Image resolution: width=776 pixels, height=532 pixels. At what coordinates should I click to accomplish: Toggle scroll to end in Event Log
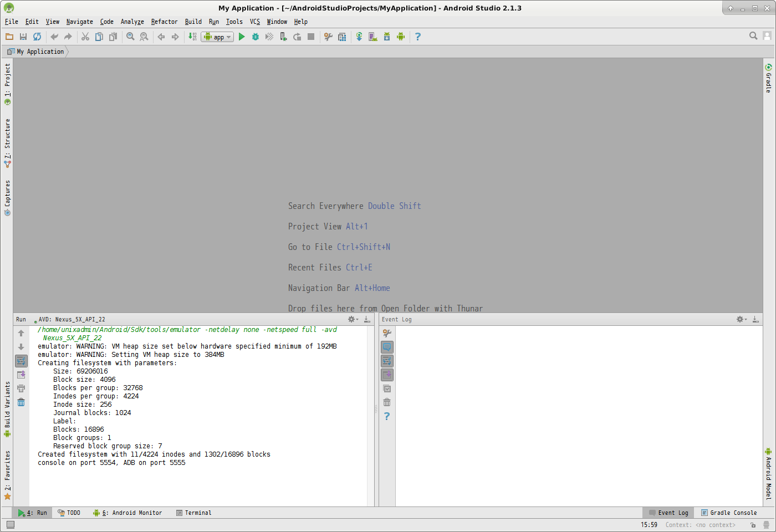point(387,375)
